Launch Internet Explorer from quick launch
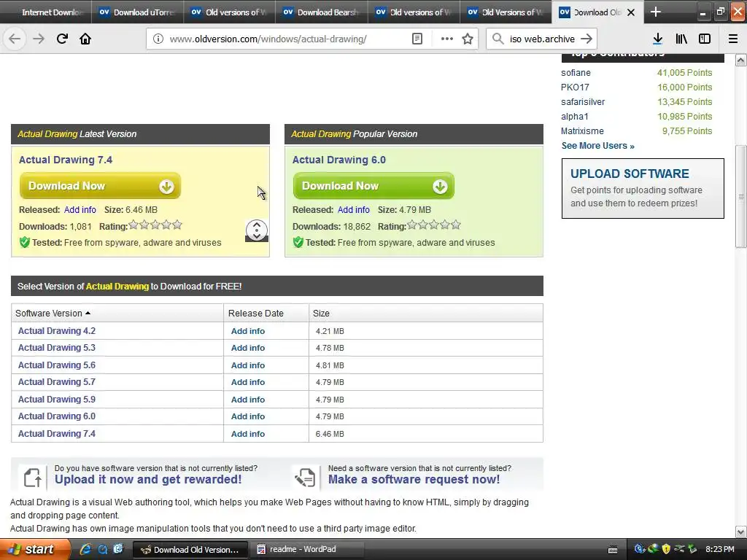This screenshot has height=560, width=747. [86, 549]
